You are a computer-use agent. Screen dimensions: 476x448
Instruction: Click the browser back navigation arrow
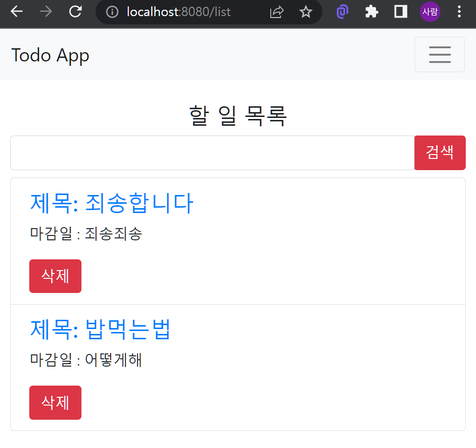click(x=16, y=11)
